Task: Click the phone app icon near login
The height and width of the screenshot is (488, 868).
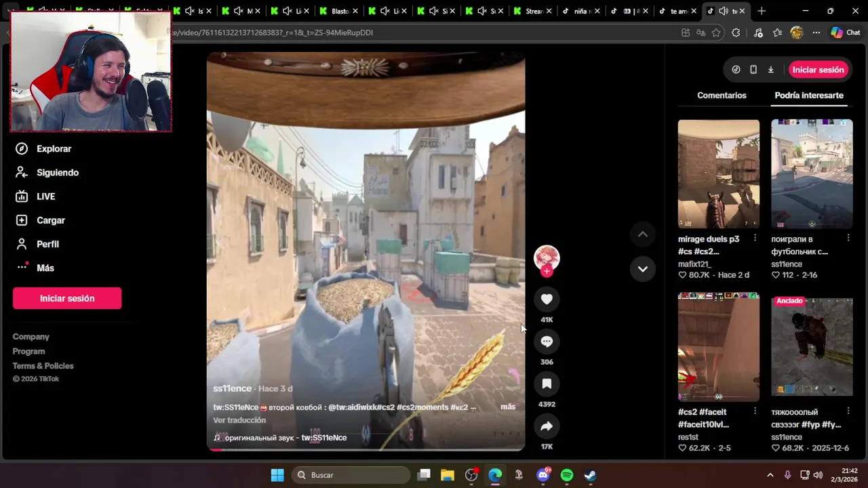Action: tap(753, 70)
